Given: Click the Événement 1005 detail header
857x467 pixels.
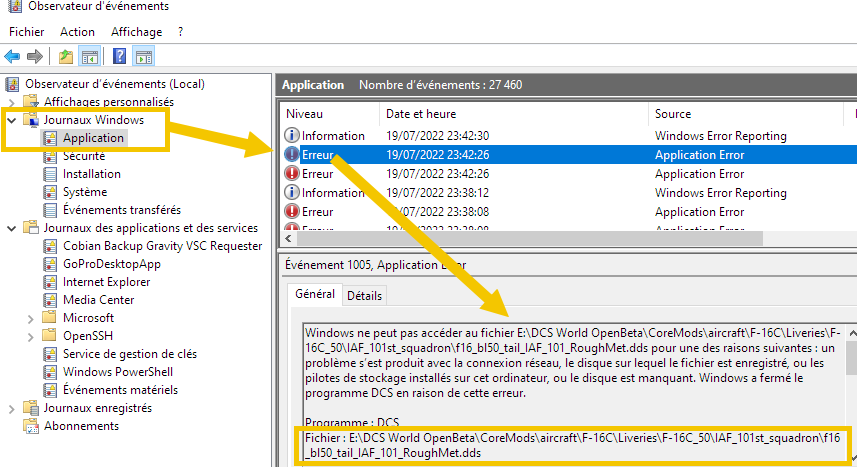Looking at the screenshot, I should pos(375,265).
